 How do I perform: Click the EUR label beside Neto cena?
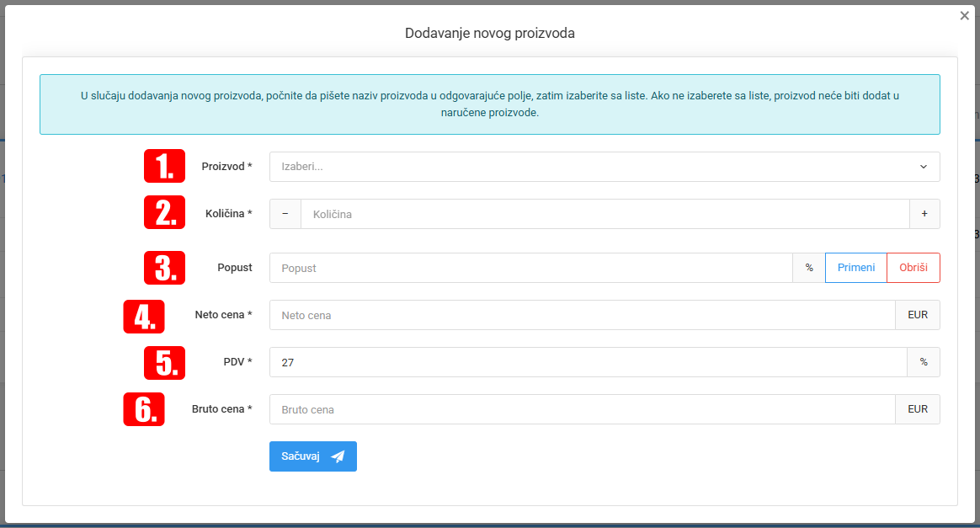918,315
